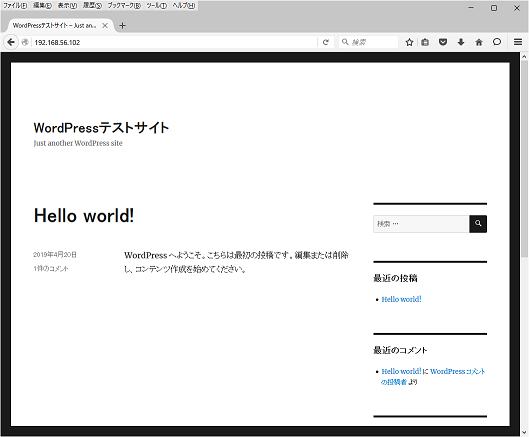Viewport: 529px width, 437px height.
Task: Click the site identity globe icon
Action: click(x=25, y=42)
